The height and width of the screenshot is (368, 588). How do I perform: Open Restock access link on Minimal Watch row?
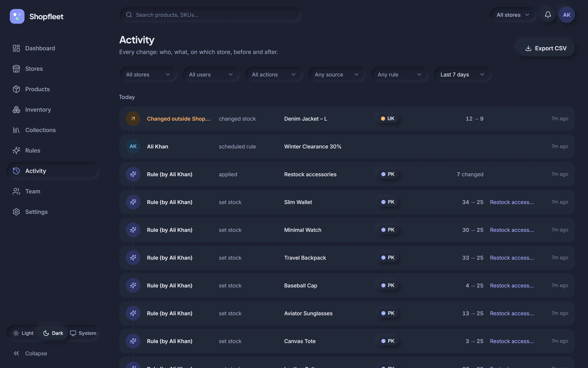tap(512, 230)
